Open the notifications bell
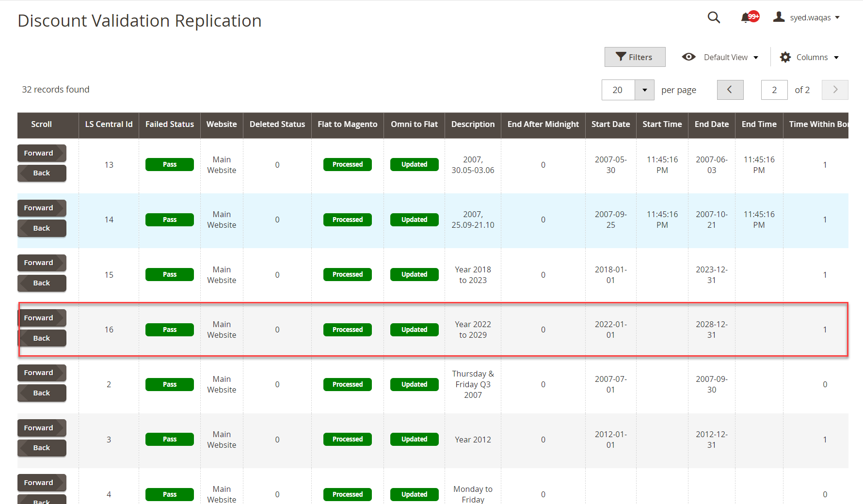Viewport: 863px width, 504px height. pos(746,18)
